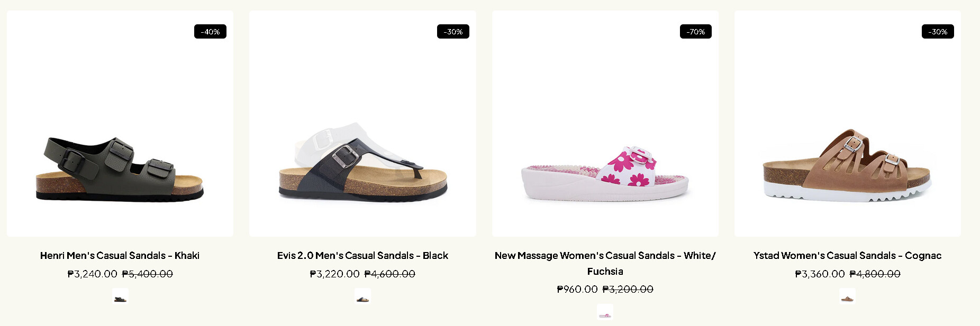This screenshot has height=326, width=980.
Task: Select the Khaki color swatch under Henri
Action: coord(120,296)
